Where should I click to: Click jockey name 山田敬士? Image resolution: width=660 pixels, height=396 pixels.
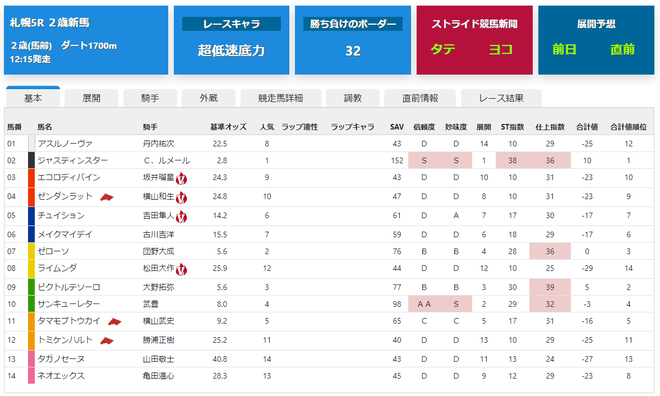pyautogui.click(x=159, y=359)
